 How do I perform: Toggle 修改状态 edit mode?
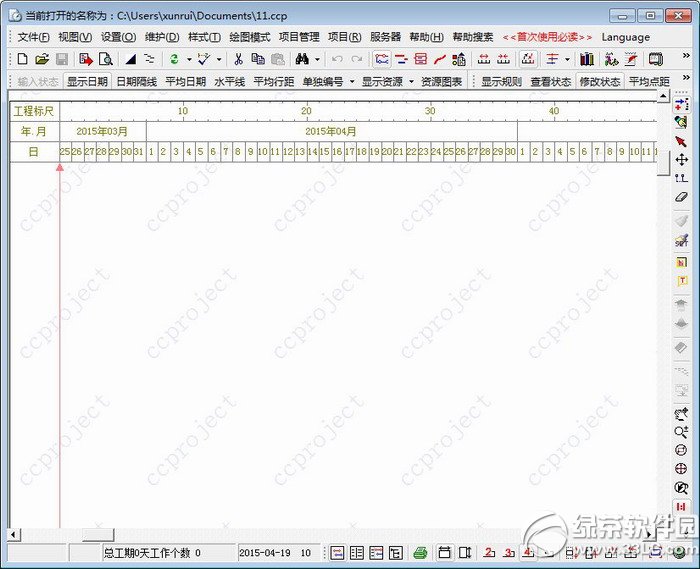tap(600, 82)
